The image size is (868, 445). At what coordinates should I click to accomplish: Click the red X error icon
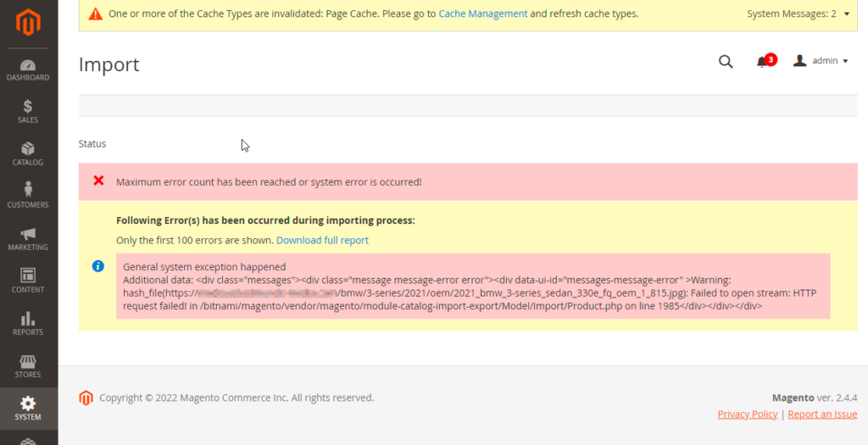[98, 181]
